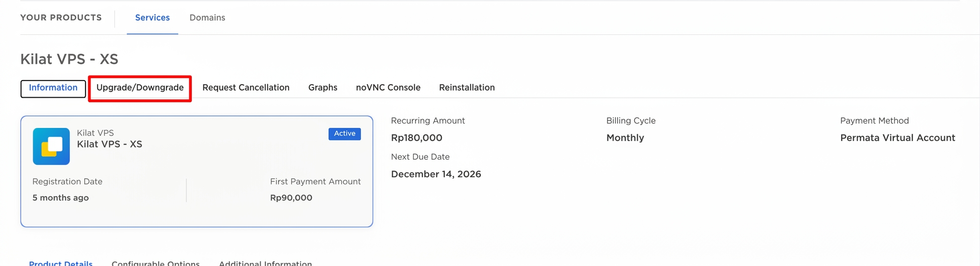
Task: Click Permata Virtual Account payment method
Action: tap(897, 138)
